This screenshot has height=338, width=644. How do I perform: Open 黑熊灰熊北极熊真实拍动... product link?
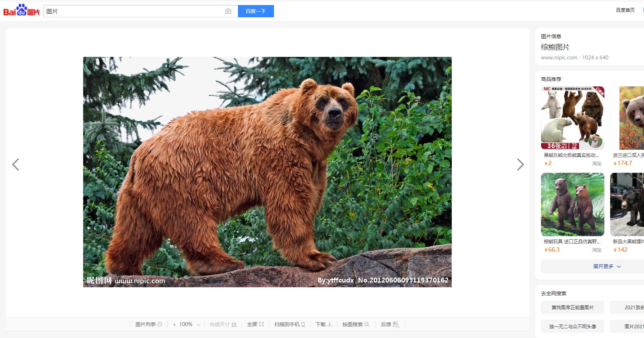[572, 155]
